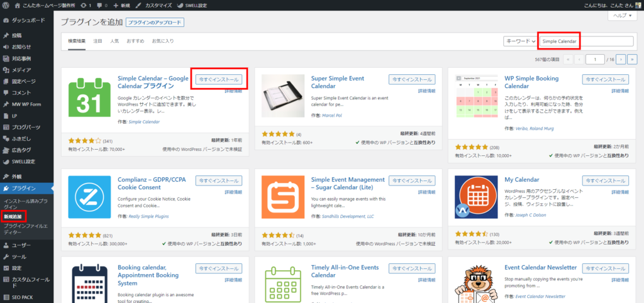
Task: Switch to the 人気 tab
Action: pyautogui.click(x=114, y=41)
